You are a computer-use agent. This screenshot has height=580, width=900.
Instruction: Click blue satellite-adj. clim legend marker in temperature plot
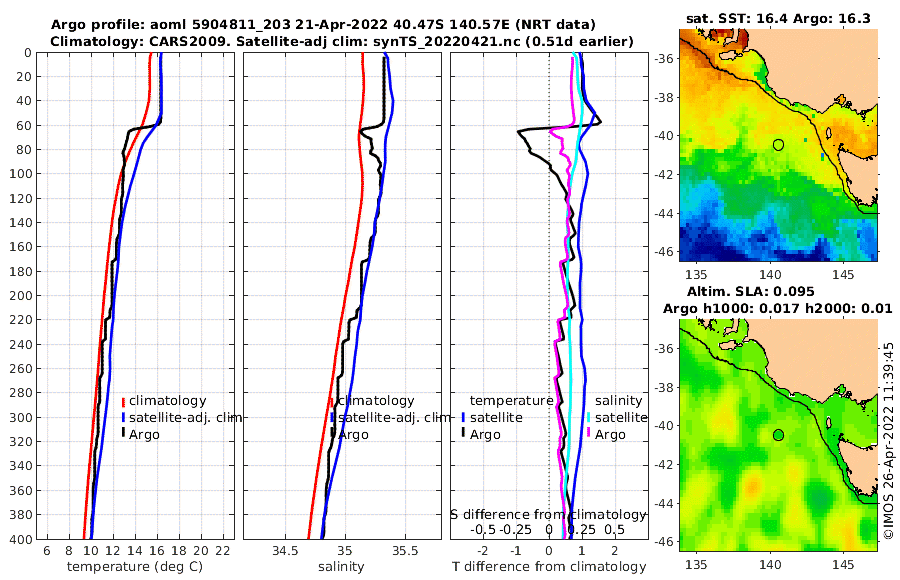point(123,417)
